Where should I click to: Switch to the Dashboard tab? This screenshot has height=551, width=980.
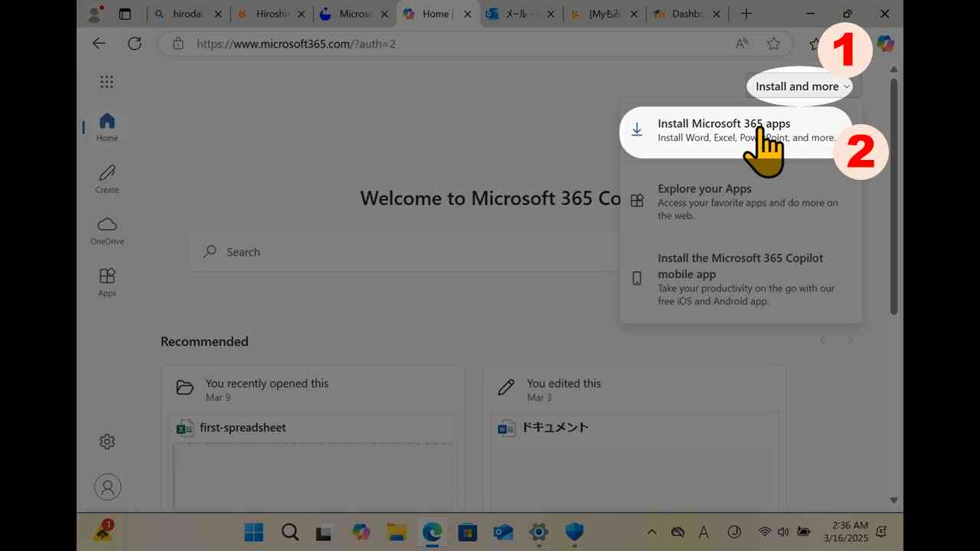[688, 14]
